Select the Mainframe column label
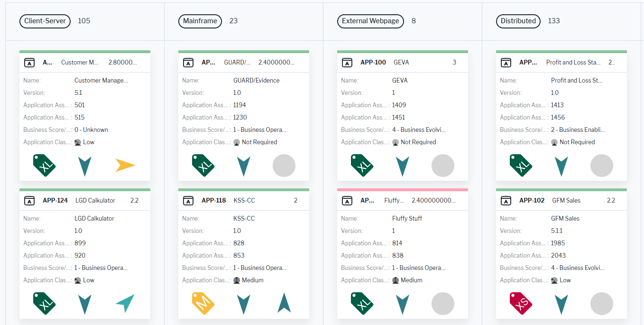The image size is (644, 325). coord(200,21)
